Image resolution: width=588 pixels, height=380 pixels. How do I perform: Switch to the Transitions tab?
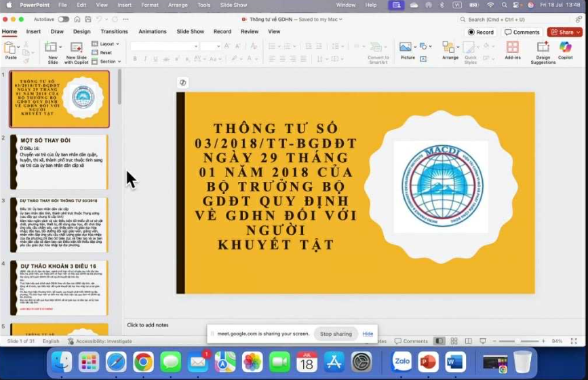(114, 31)
